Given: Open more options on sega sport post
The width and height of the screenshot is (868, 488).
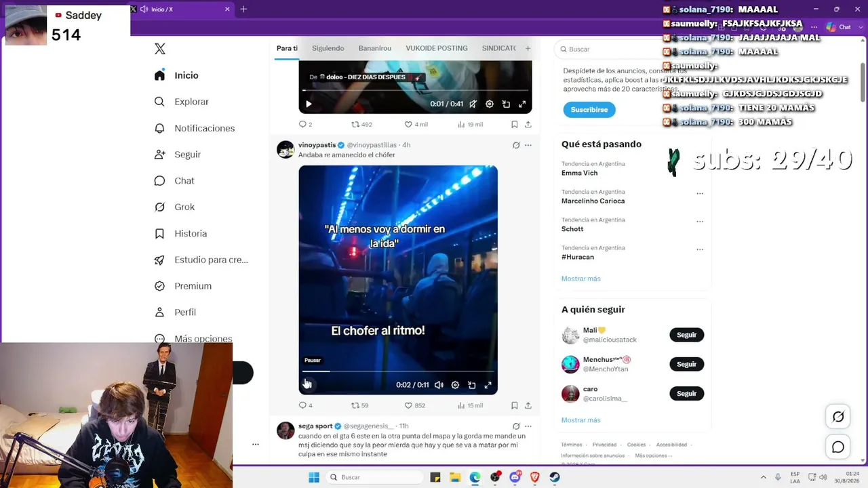Looking at the screenshot, I should pyautogui.click(x=528, y=426).
